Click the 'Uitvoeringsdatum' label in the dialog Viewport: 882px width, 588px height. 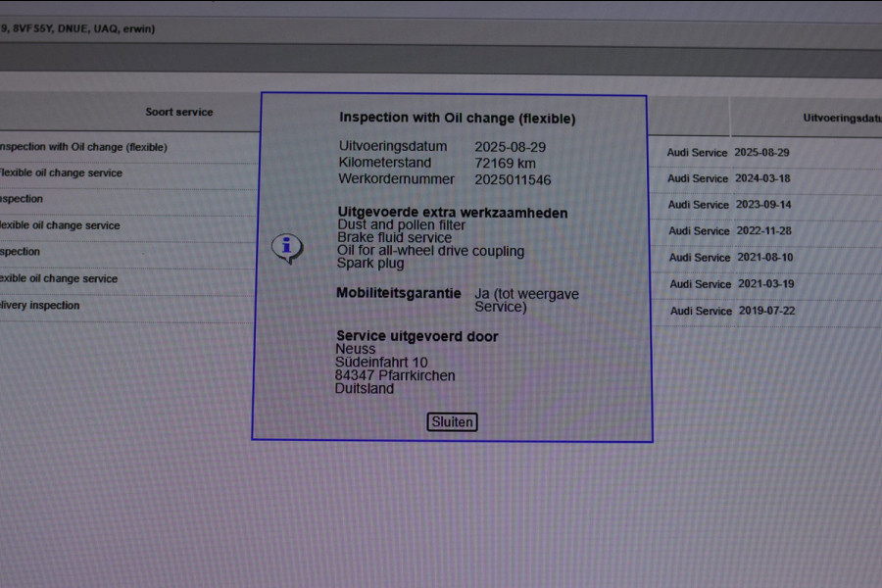click(x=393, y=146)
